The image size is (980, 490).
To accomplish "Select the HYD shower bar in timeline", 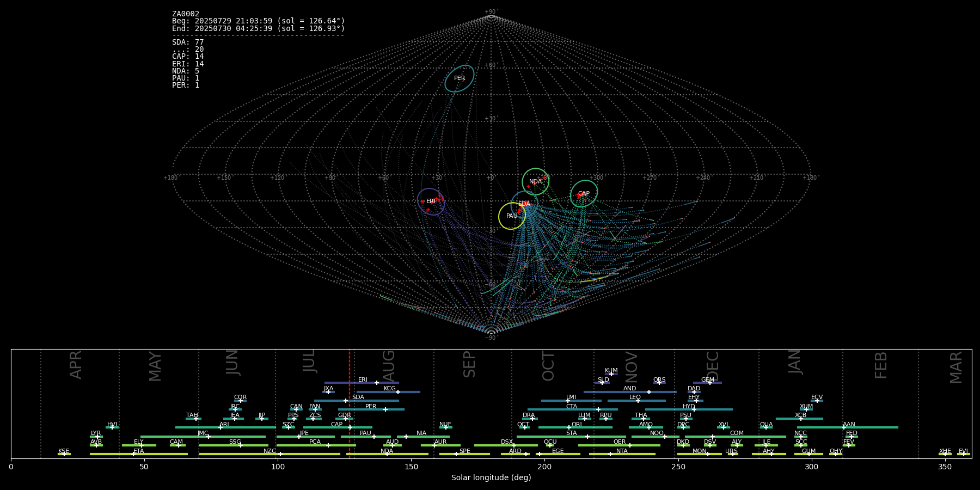I will click(x=689, y=409).
